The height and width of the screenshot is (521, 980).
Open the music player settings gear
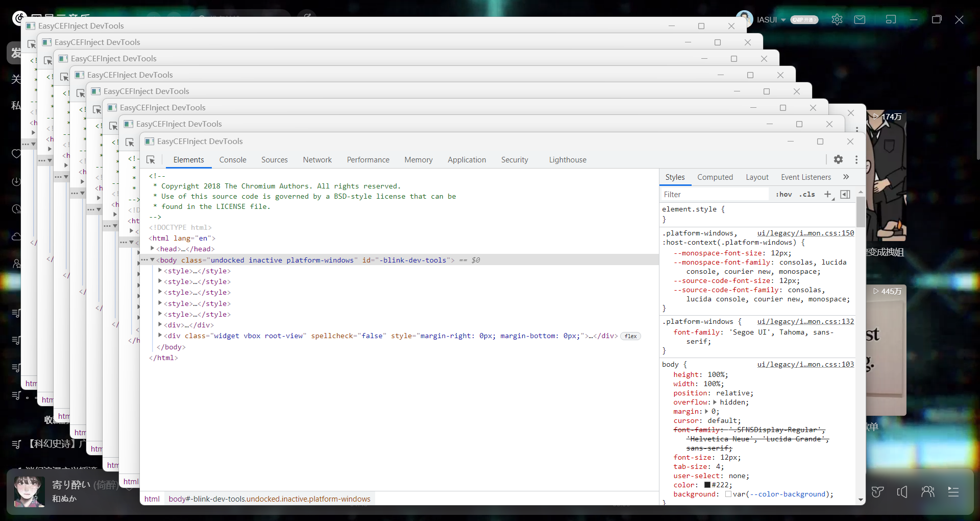click(837, 20)
